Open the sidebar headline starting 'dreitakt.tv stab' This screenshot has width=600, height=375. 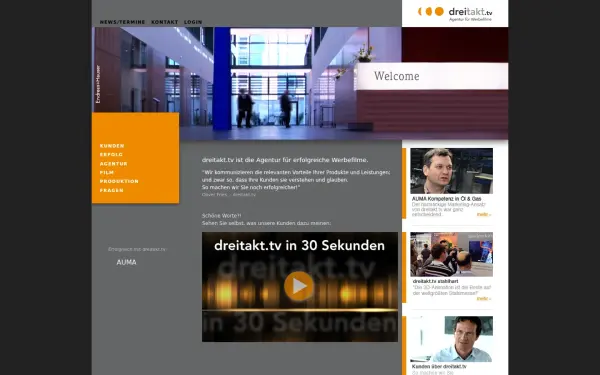point(435,281)
